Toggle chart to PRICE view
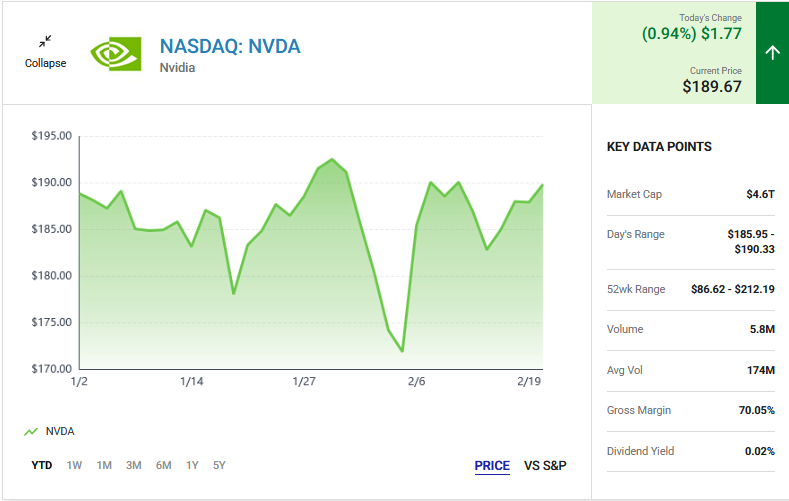The height and width of the screenshot is (501, 789). coord(492,466)
